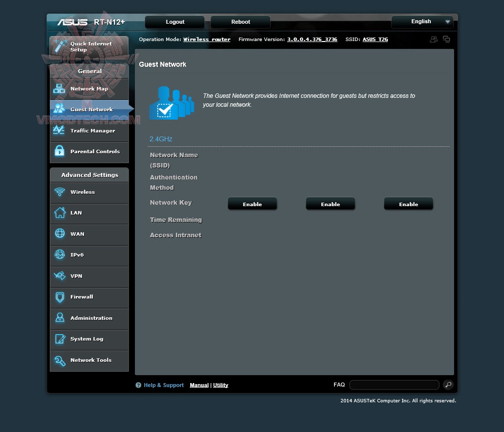This screenshot has width=504, height=432.
Task: Go to LAN advanced settings
Action: [x=89, y=213]
